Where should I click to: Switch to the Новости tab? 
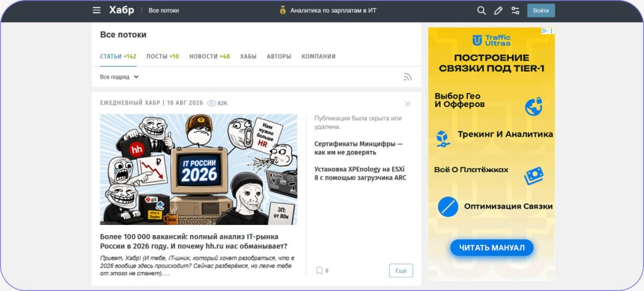tap(209, 57)
